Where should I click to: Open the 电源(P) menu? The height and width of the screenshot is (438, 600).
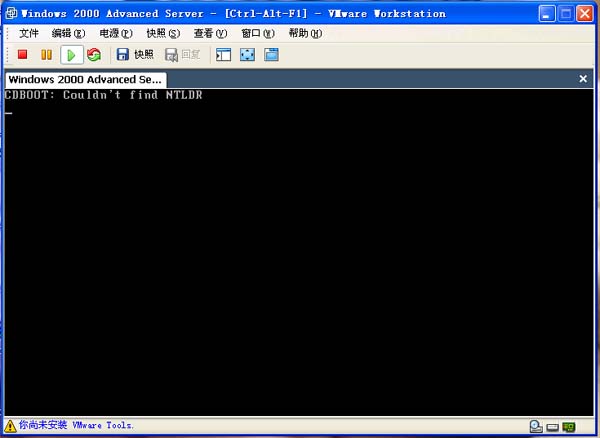point(116,34)
